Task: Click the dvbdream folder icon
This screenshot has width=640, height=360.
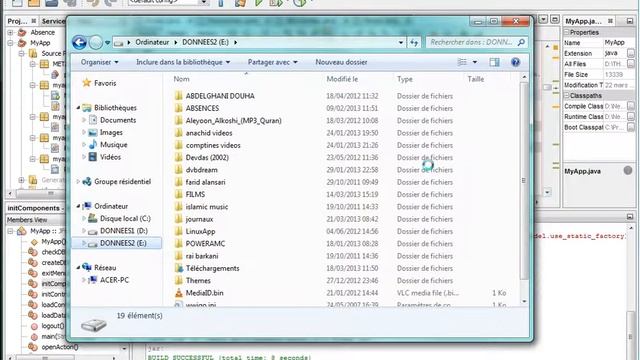Action: pos(178,169)
